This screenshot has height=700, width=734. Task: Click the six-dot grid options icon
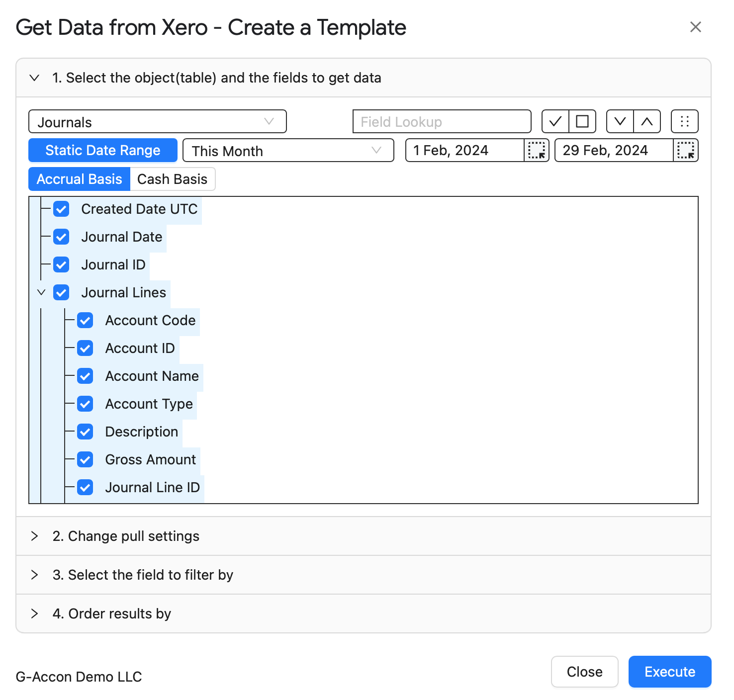pyautogui.click(x=685, y=121)
